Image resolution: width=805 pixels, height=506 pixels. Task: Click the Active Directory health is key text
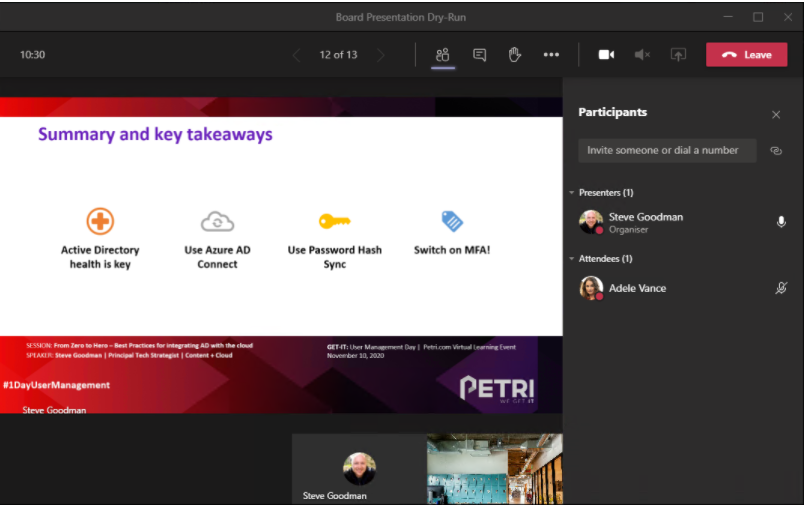pyautogui.click(x=100, y=257)
